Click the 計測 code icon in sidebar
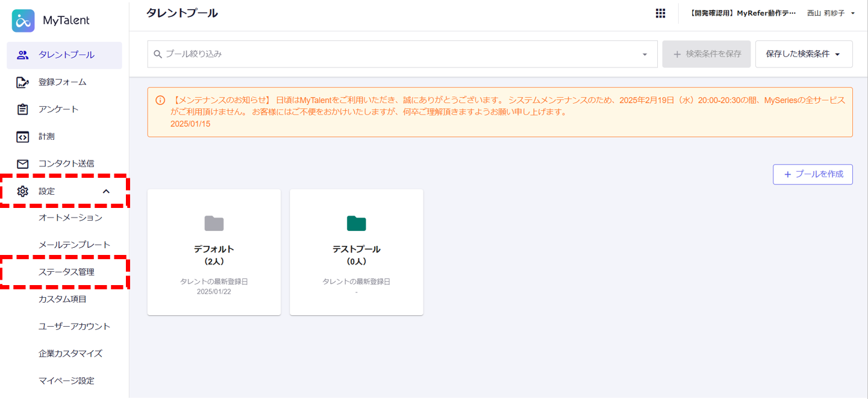Screen dimensions: 868x399 pos(23,137)
